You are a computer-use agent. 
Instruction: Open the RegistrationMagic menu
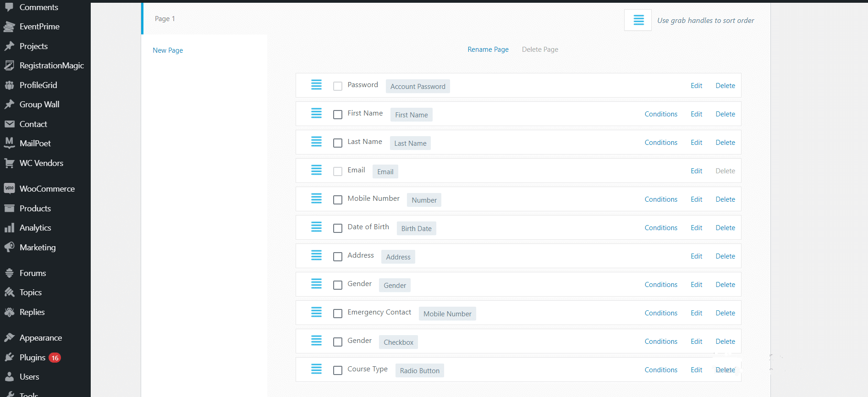tap(51, 66)
